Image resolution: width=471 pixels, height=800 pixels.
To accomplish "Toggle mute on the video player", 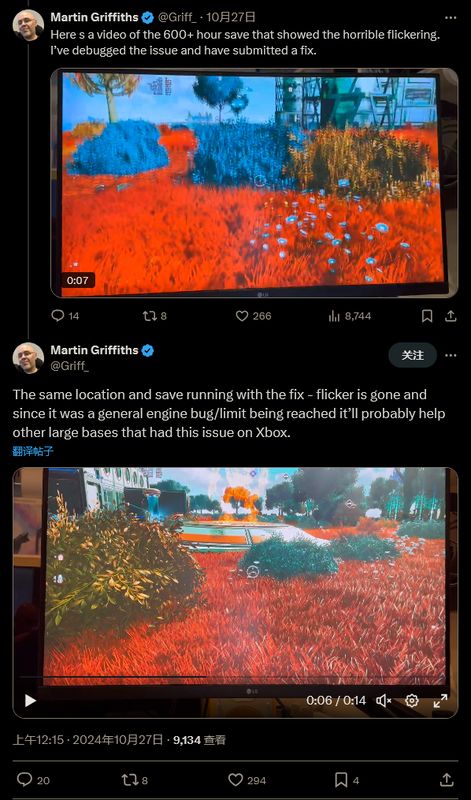I will click(383, 701).
